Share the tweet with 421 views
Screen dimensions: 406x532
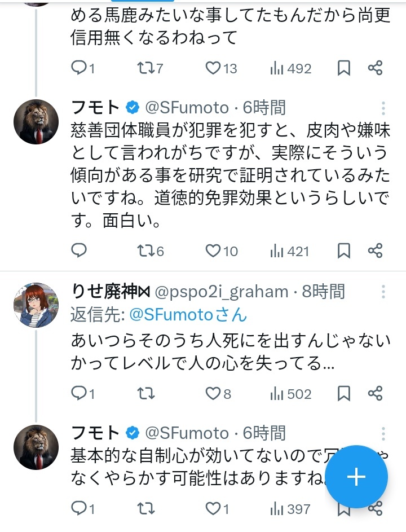pos(376,250)
